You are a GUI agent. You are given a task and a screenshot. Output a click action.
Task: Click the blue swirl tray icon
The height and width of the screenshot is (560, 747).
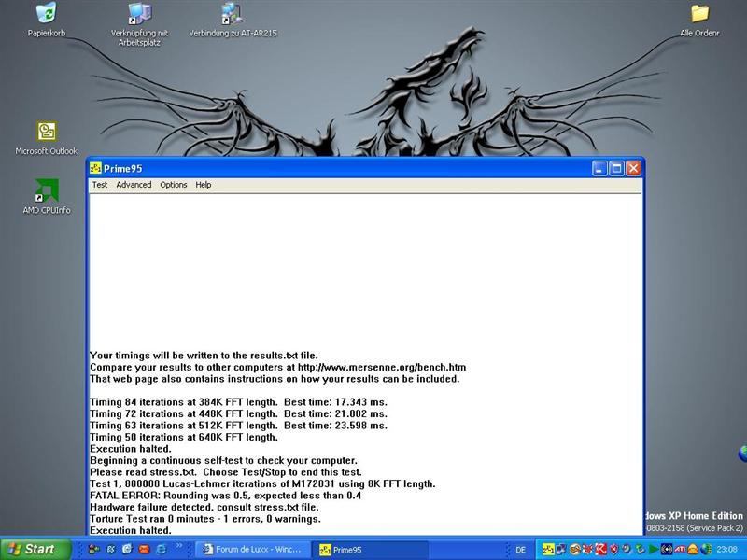click(x=626, y=549)
